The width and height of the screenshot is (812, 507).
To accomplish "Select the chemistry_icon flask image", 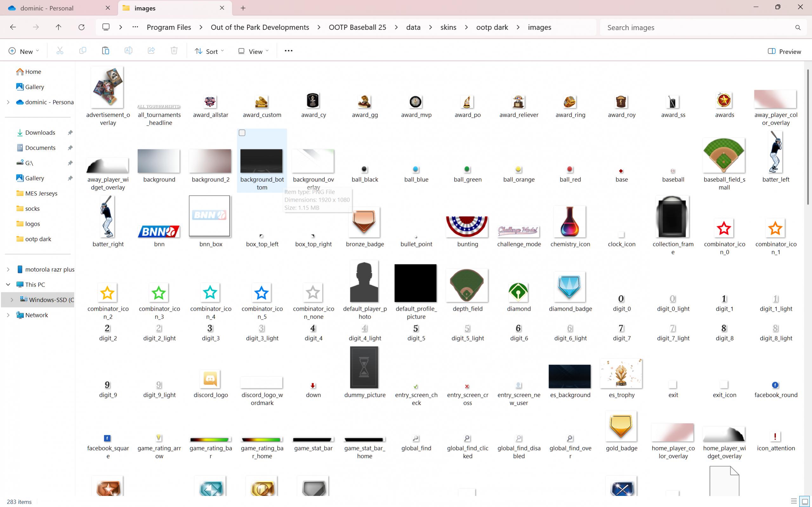I will (569, 222).
